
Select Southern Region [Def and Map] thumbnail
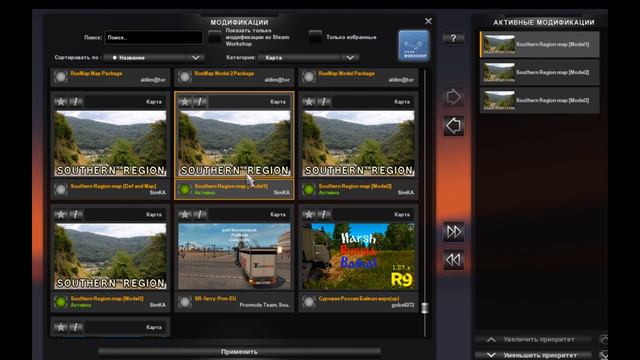click(x=110, y=144)
